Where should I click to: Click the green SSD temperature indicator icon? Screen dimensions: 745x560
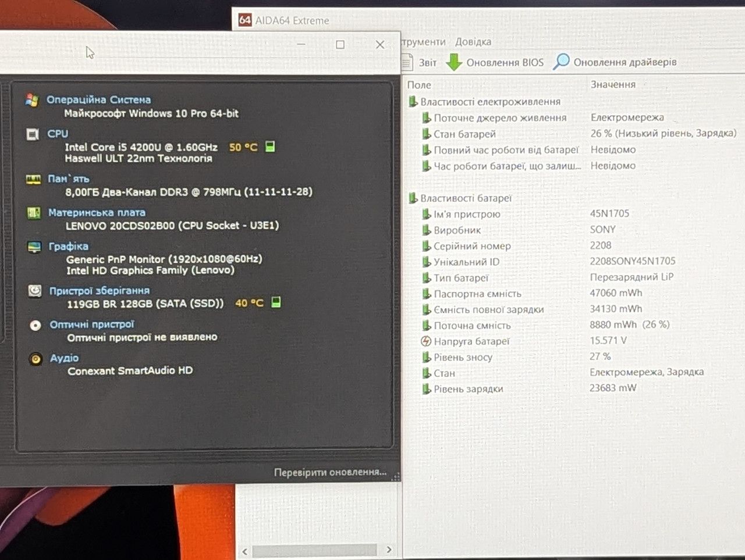[276, 302]
